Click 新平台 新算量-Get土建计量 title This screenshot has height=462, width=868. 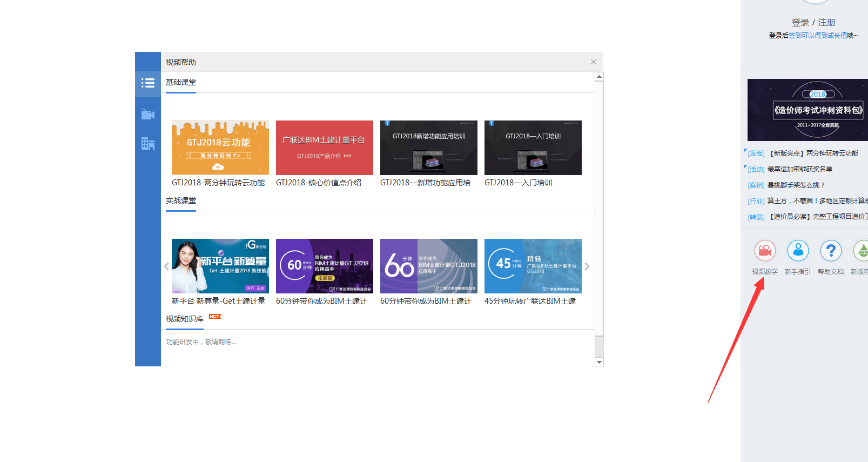click(x=219, y=301)
